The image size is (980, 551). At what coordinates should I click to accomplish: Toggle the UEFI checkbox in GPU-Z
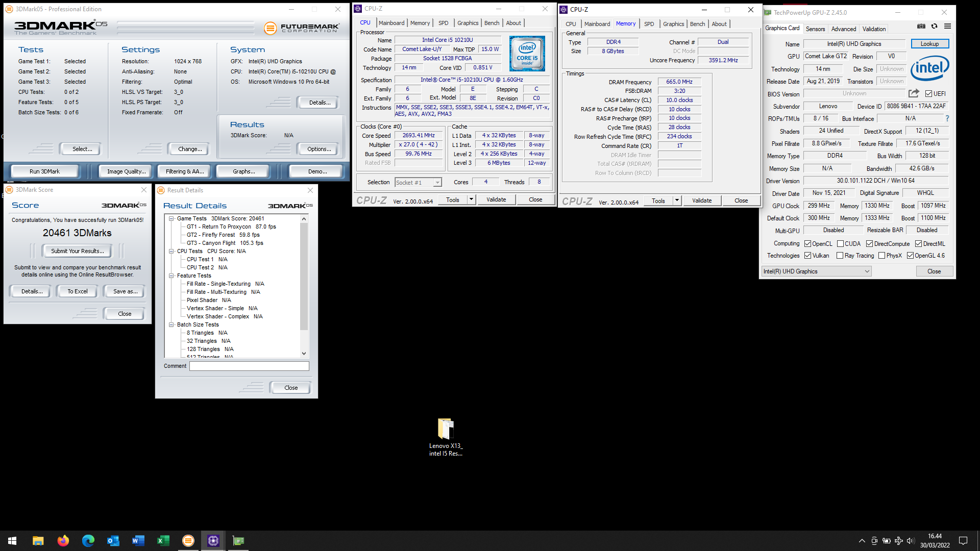click(928, 94)
